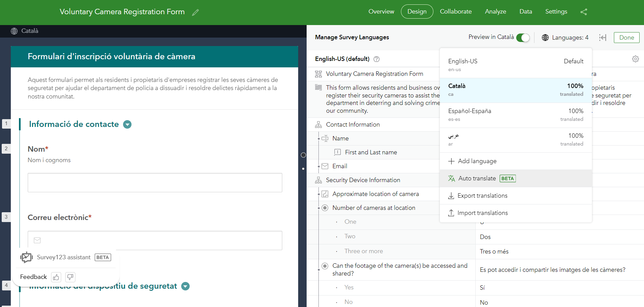Select question number 3 marker
This screenshot has height=307, width=644.
(6, 217)
